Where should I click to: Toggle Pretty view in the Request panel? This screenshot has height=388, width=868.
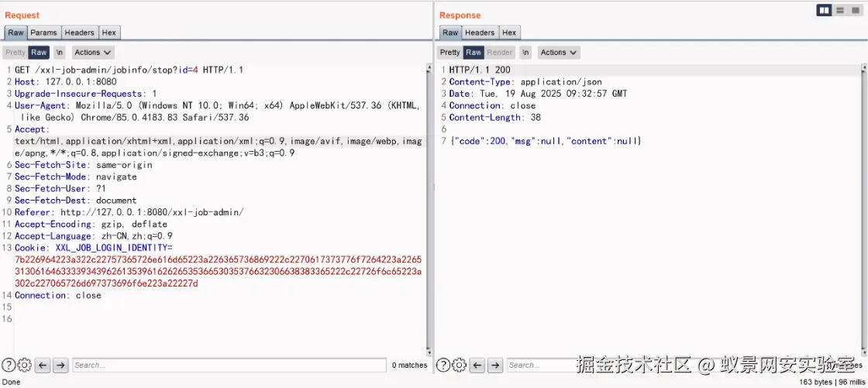point(15,53)
